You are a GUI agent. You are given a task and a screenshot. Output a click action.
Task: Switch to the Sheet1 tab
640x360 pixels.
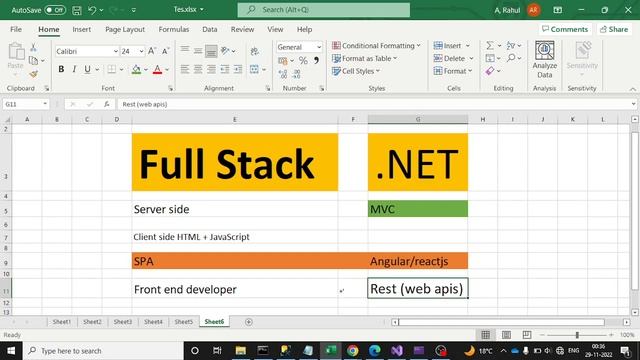click(x=62, y=322)
